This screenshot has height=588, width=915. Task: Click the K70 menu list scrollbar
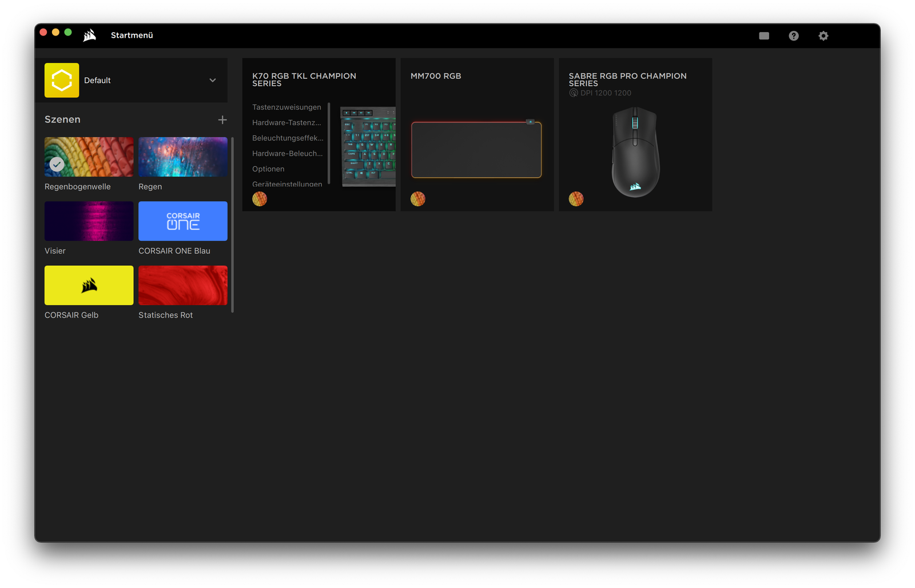329,143
